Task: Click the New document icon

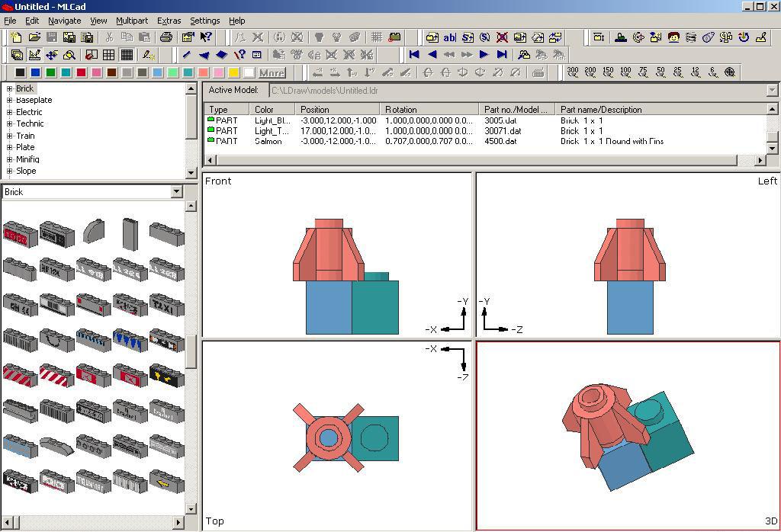Action: click(x=17, y=37)
